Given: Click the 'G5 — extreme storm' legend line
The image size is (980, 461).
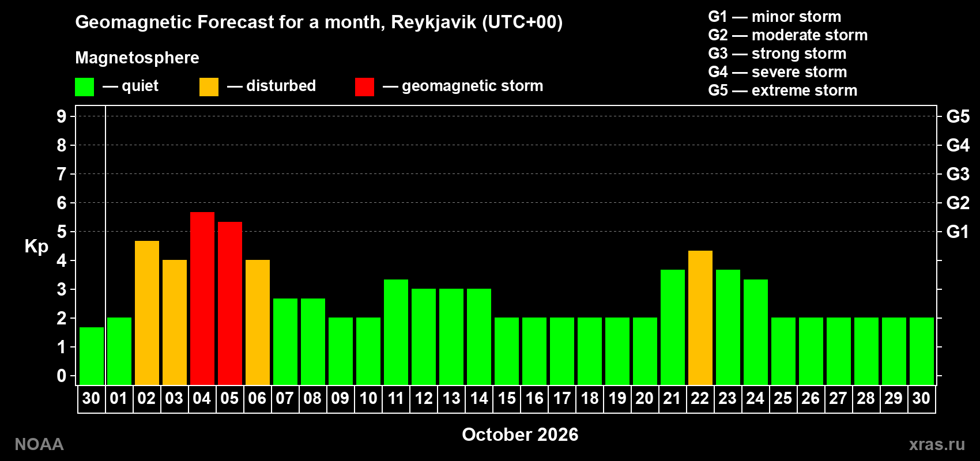Looking at the screenshot, I should (783, 90).
